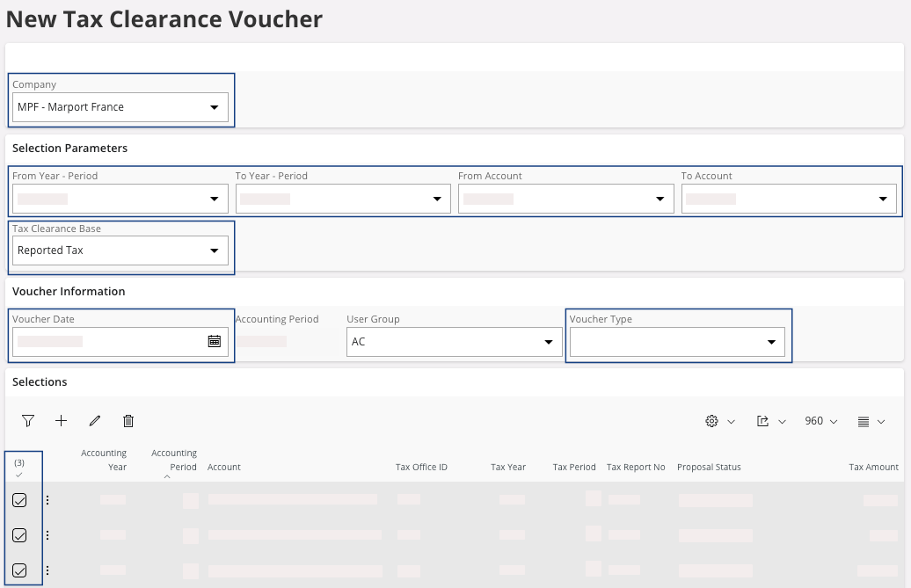
Task: Click the pencil edit icon
Action: point(95,421)
